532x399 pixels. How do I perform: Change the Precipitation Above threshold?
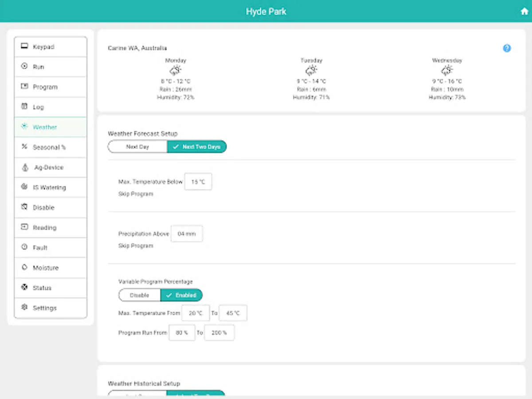pyautogui.click(x=187, y=234)
